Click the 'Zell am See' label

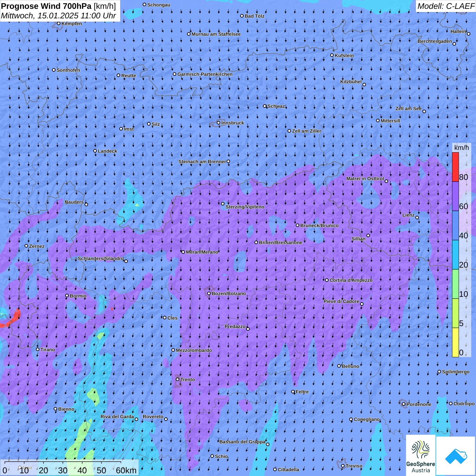point(408,108)
